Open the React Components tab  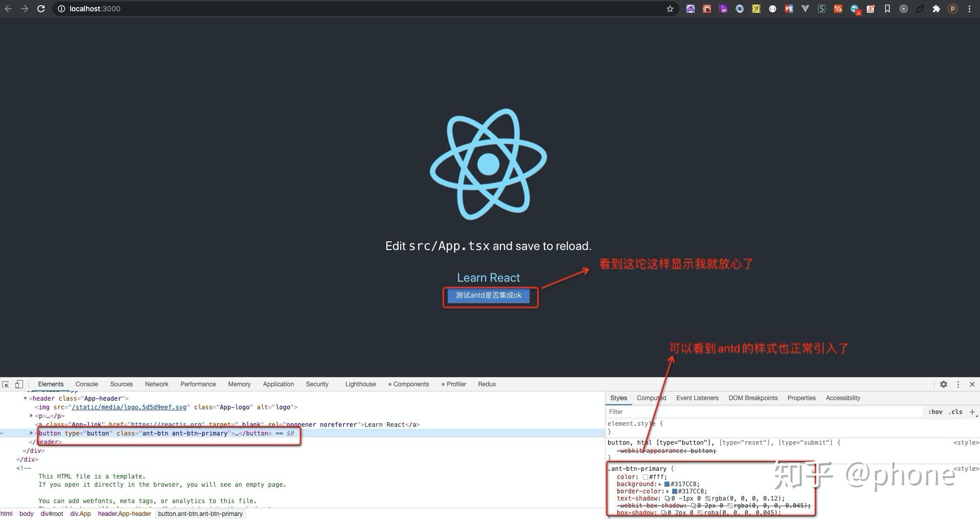click(408, 384)
